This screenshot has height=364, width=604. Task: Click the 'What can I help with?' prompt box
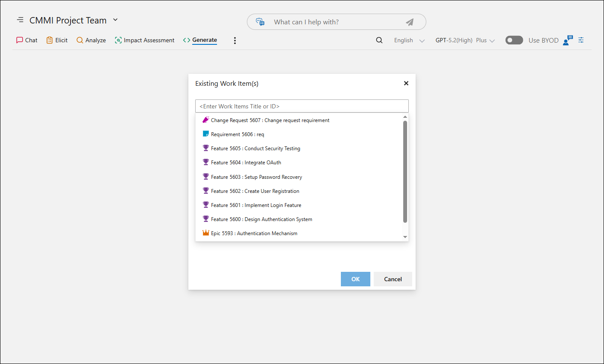[337, 22]
